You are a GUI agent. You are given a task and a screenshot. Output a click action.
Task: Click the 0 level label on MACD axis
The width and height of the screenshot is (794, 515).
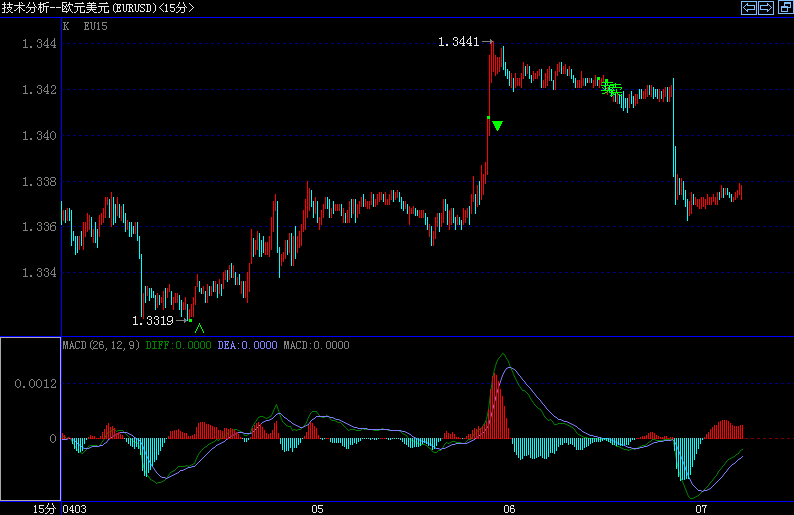[53, 439]
